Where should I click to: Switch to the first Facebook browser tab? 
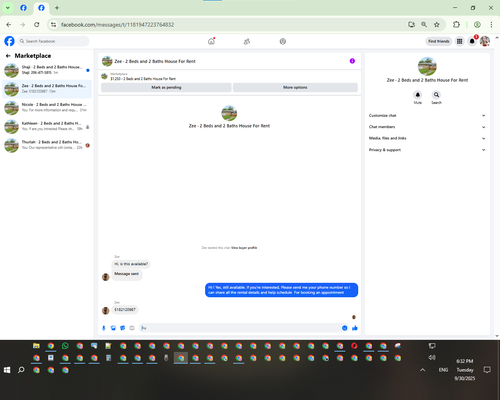[23, 8]
